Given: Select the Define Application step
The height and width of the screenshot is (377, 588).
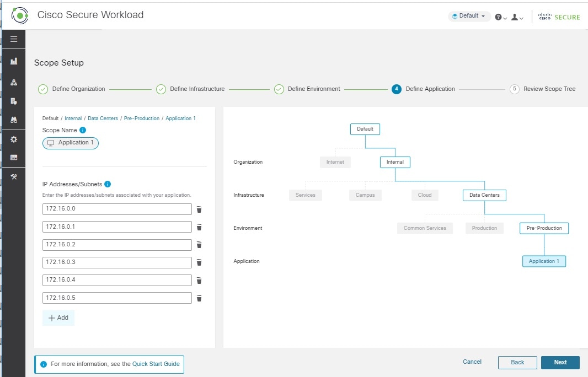Looking at the screenshot, I should tap(423, 89).
